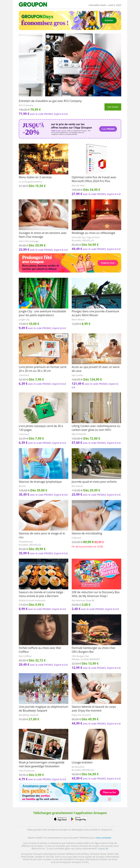Open the Discovery Box XXXL image
The image size is (140, 868).
97,574
